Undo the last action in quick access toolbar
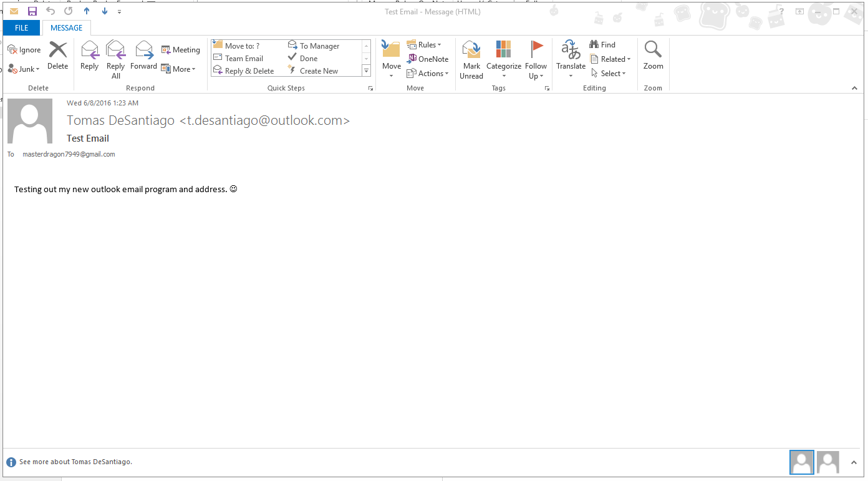Screen dimensions: 868x481 (x=51, y=11)
